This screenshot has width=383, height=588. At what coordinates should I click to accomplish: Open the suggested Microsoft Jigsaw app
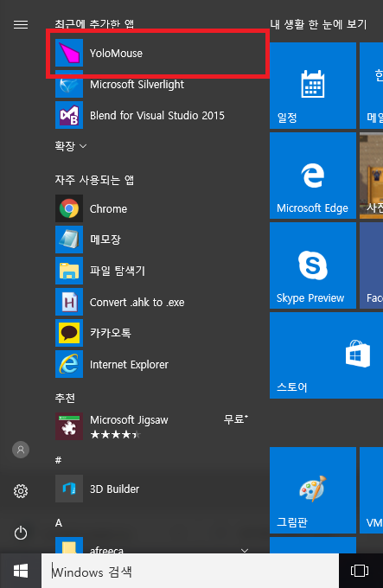(156, 426)
